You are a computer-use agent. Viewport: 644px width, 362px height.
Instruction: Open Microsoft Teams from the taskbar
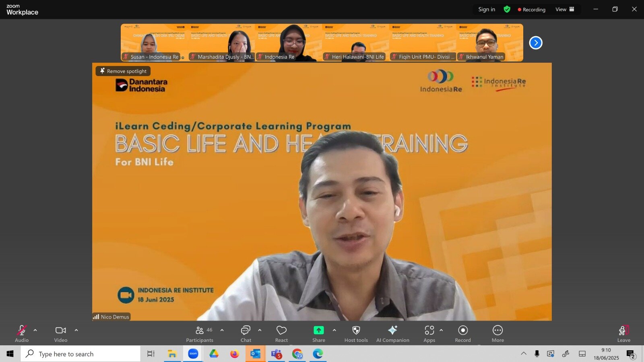[277, 354]
